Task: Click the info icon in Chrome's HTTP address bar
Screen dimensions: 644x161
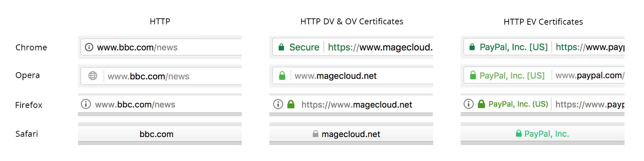Action: [89, 47]
